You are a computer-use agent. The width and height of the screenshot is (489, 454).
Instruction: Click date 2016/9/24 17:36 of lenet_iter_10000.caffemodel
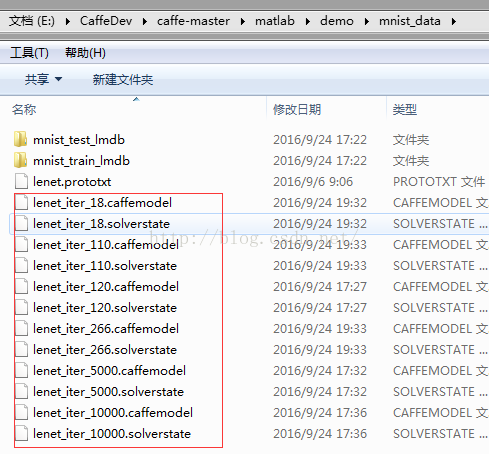pos(320,413)
